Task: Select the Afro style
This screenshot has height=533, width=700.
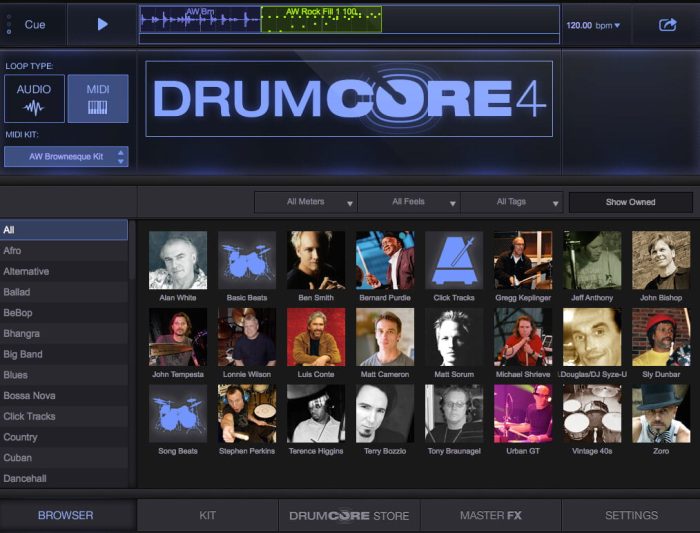Action: (64, 250)
